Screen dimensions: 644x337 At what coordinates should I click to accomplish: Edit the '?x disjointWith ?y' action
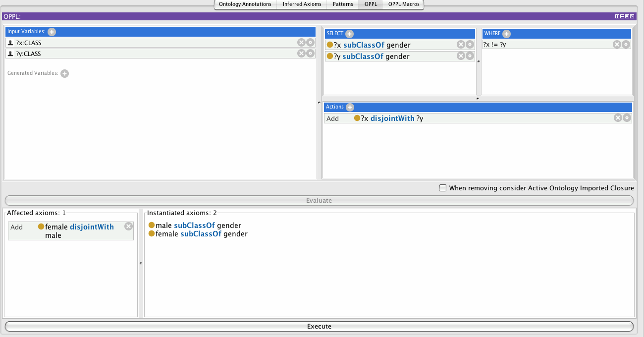(627, 118)
